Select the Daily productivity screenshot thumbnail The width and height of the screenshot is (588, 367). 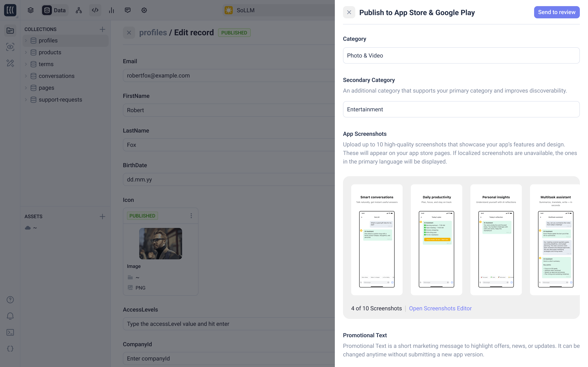click(436, 240)
